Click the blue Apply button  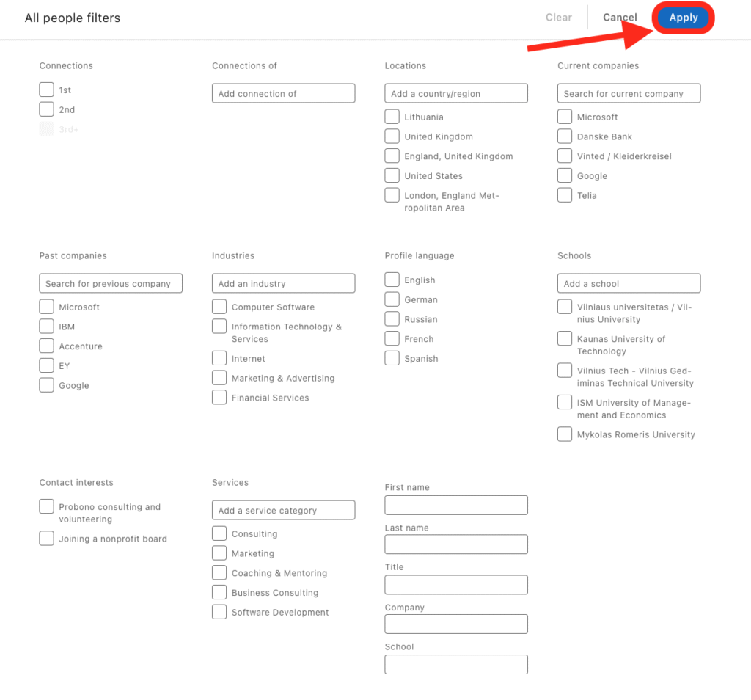pyautogui.click(x=683, y=18)
